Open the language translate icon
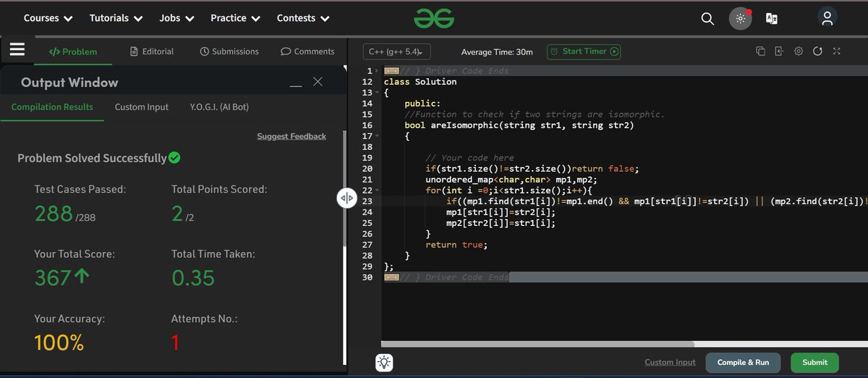 772,19
